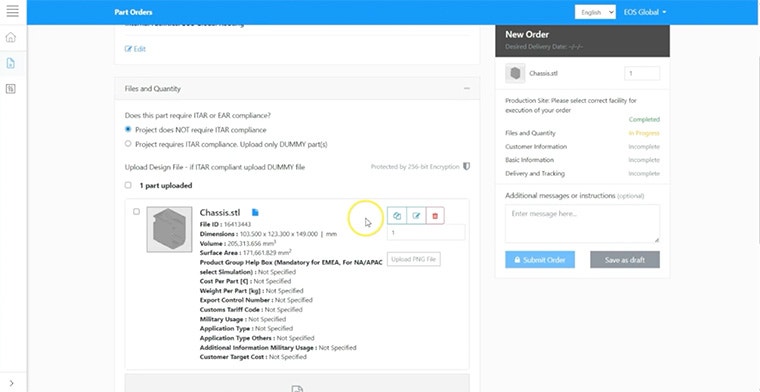Tick the Chassis.stl part checkbox
The height and width of the screenshot is (392, 760).
[136, 211]
